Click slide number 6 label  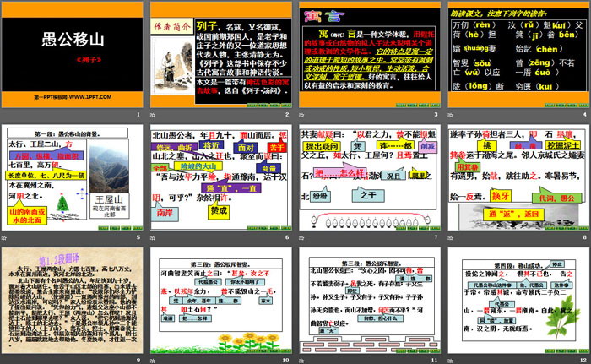pyautogui.click(x=287, y=237)
